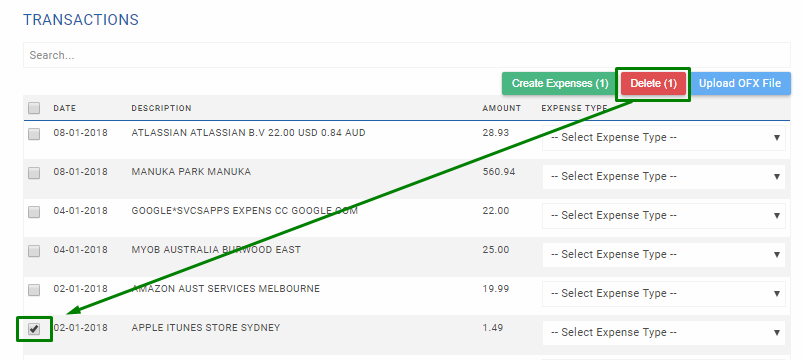This screenshot has height=360, width=803.
Task: Check the Atlassian transaction checkbox
Action: pyautogui.click(x=34, y=134)
